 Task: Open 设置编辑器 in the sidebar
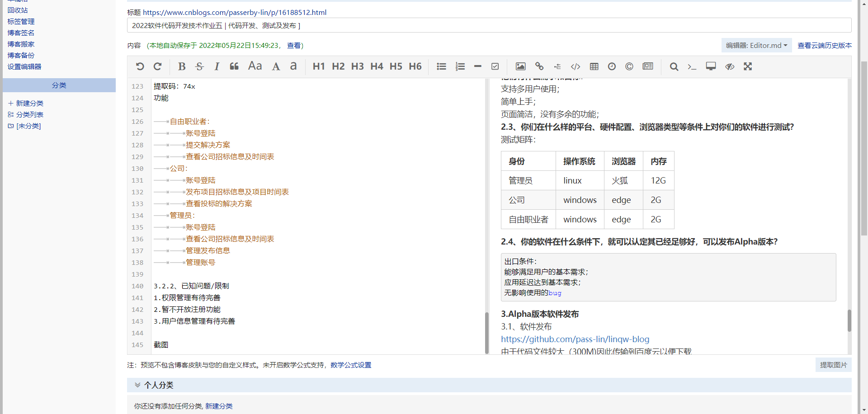(x=24, y=66)
